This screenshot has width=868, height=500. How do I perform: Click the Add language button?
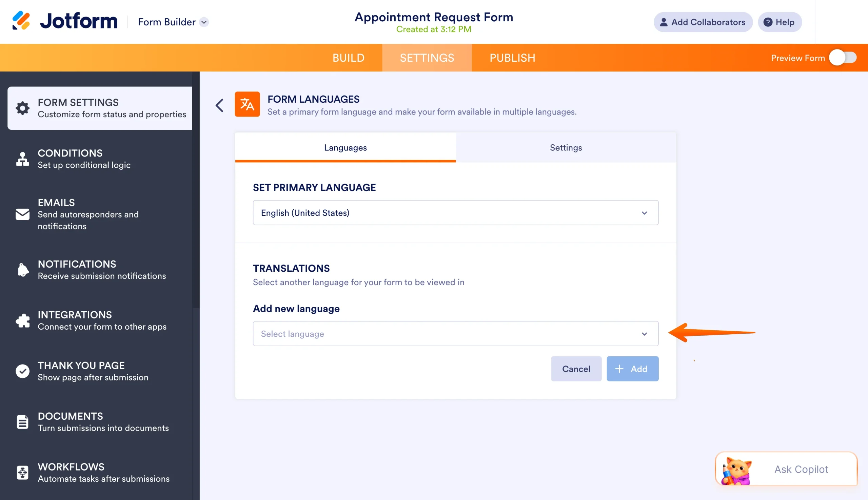pyautogui.click(x=632, y=369)
